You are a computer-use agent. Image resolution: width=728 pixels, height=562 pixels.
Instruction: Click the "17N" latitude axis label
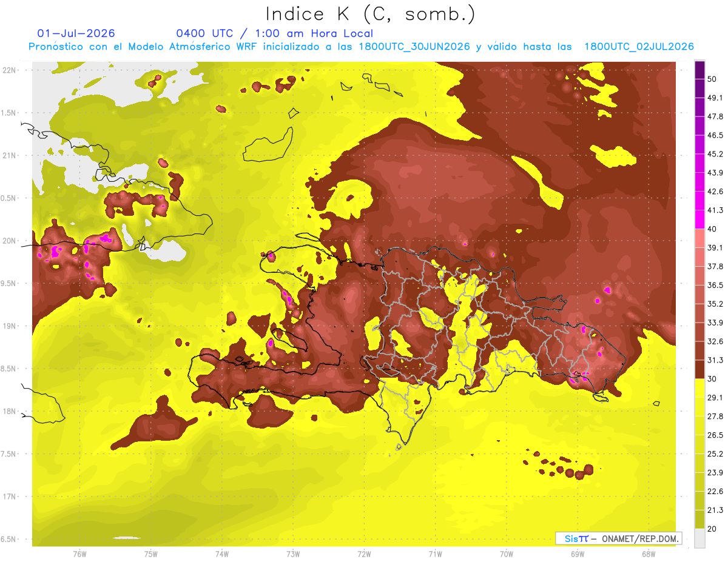pyautogui.click(x=10, y=497)
